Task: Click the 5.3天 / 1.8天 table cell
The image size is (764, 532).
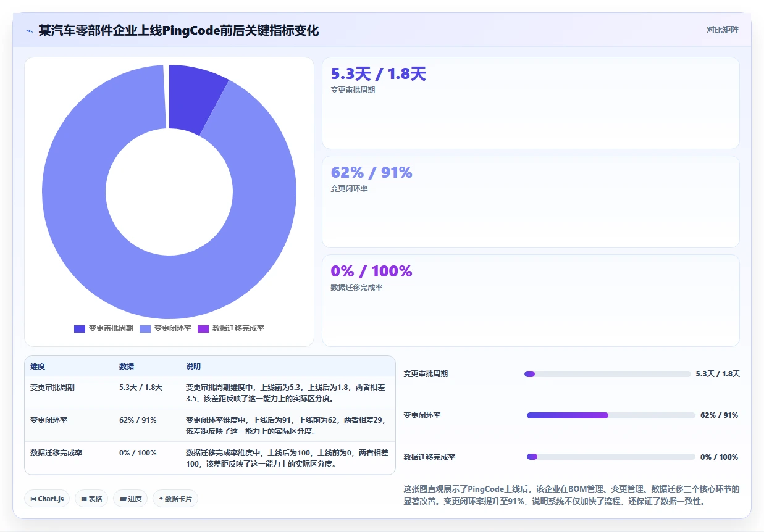Action: click(x=141, y=388)
